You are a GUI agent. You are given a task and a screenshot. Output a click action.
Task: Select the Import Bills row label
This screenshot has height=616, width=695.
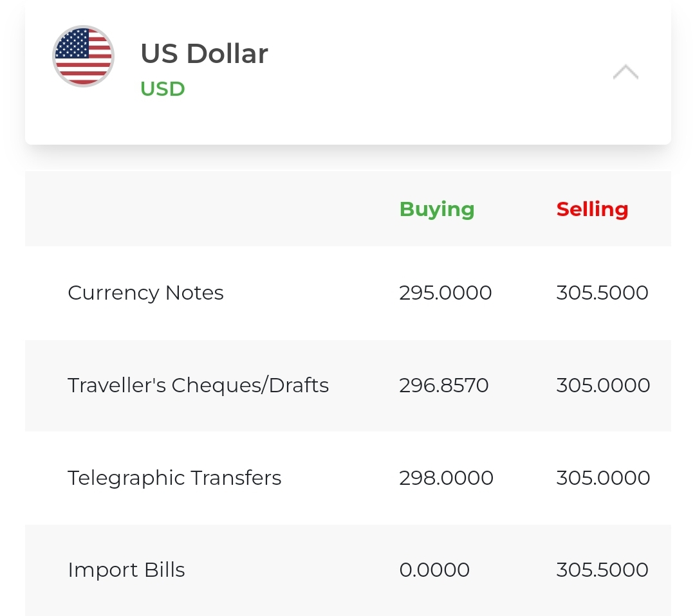126,570
